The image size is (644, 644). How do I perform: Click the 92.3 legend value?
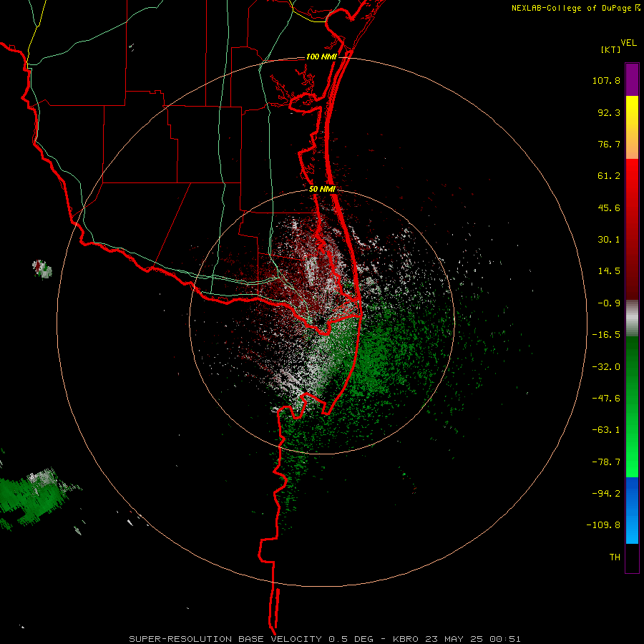coord(609,112)
